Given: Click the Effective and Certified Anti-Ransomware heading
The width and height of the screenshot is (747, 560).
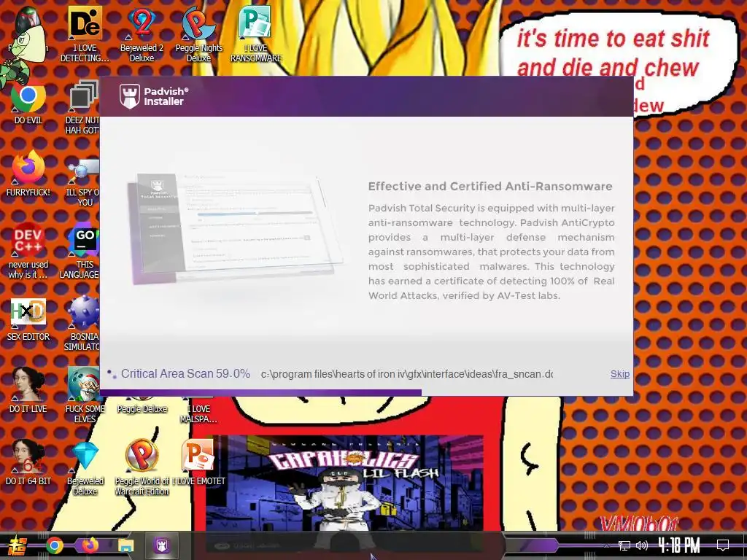Looking at the screenshot, I should (x=490, y=186).
